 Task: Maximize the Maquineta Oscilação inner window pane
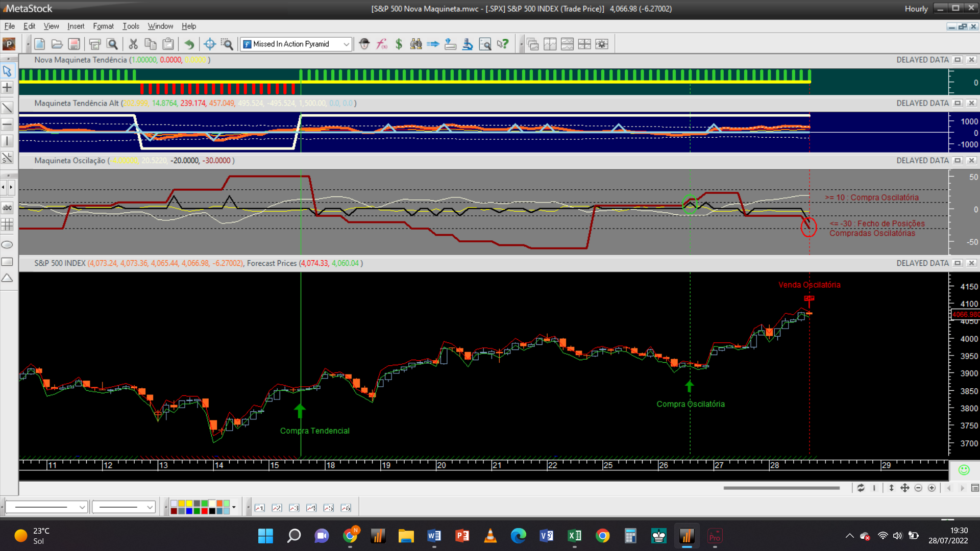coord(958,161)
